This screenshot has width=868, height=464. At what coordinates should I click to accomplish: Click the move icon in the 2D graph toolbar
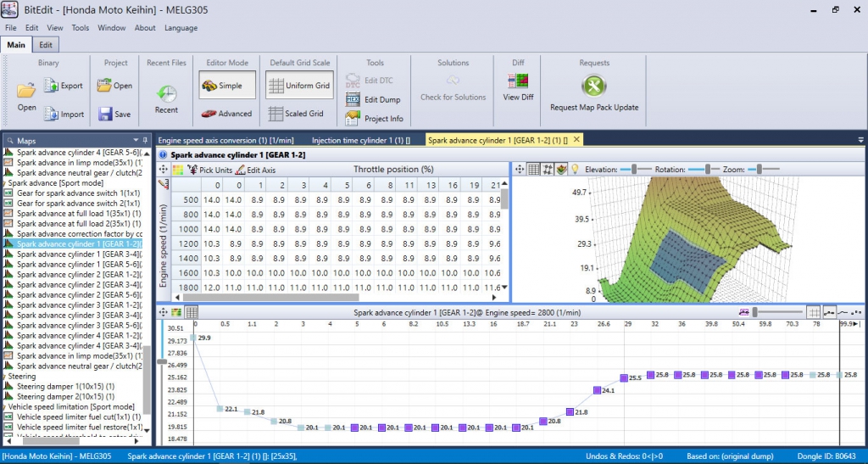(x=164, y=312)
